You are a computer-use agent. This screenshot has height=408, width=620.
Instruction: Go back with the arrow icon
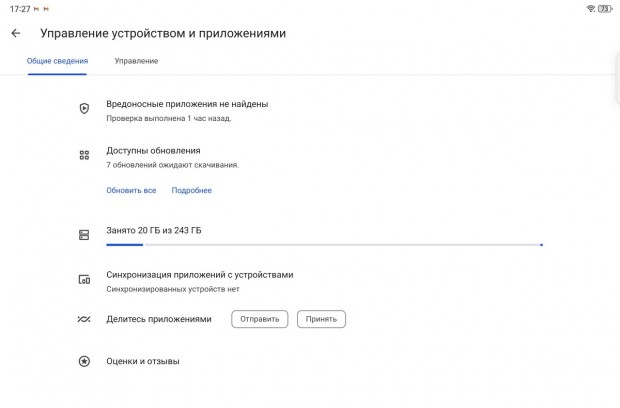click(15, 33)
